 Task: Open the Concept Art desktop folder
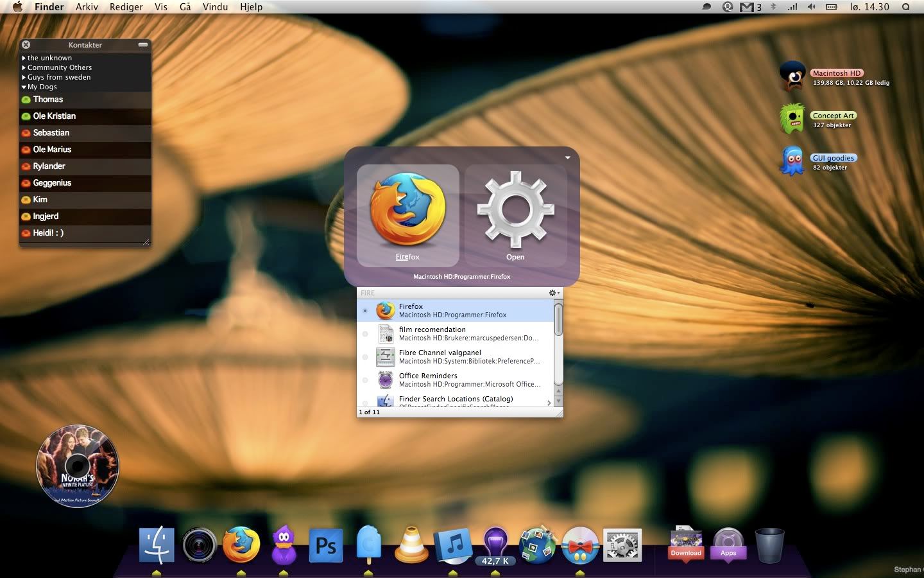click(x=792, y=119)
